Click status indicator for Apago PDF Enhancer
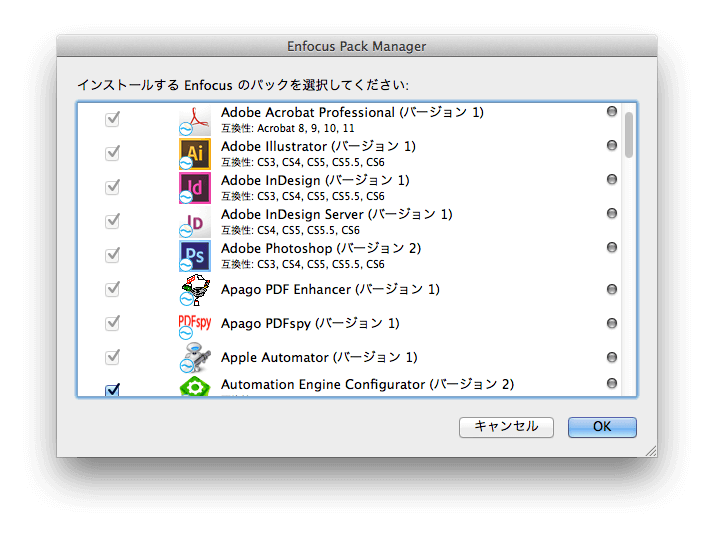 612,289
